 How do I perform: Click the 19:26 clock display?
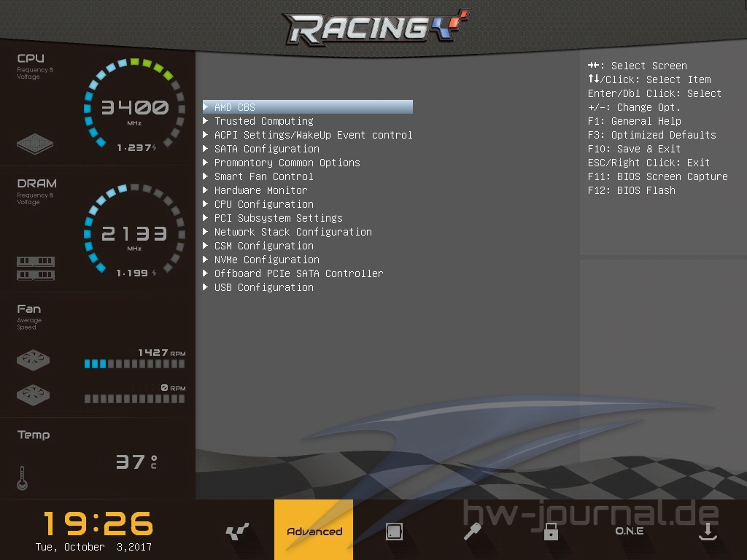(98, 524)
